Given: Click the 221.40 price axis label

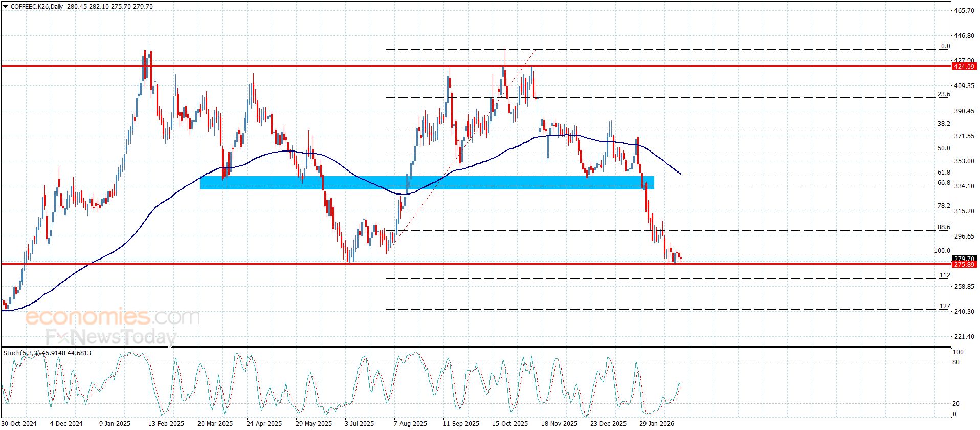Looking at the screenshot, I should tap(965, 337).
